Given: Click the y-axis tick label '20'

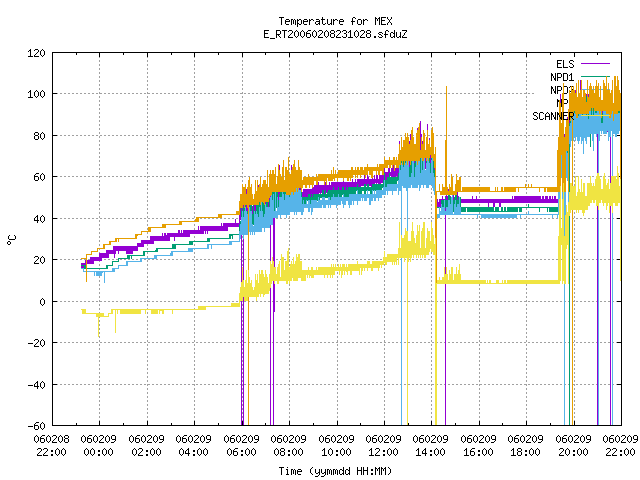Looking at the screenshot, I should click(40, 260).
